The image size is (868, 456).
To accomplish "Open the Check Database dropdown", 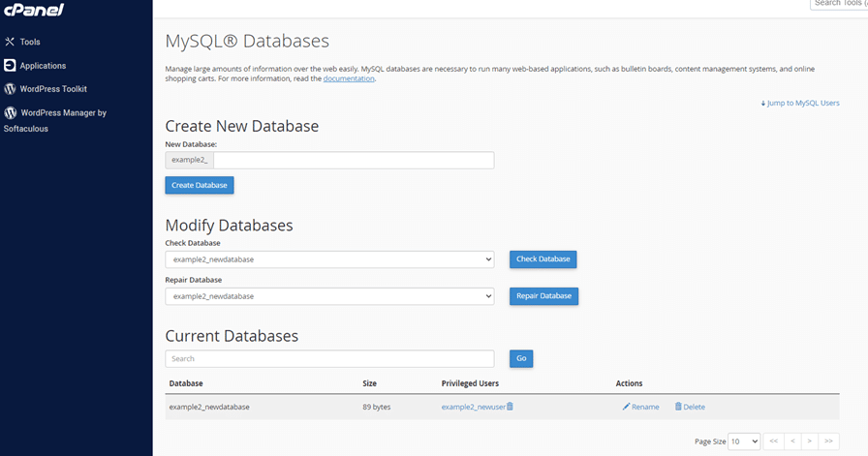I will [x=329, y=259].
